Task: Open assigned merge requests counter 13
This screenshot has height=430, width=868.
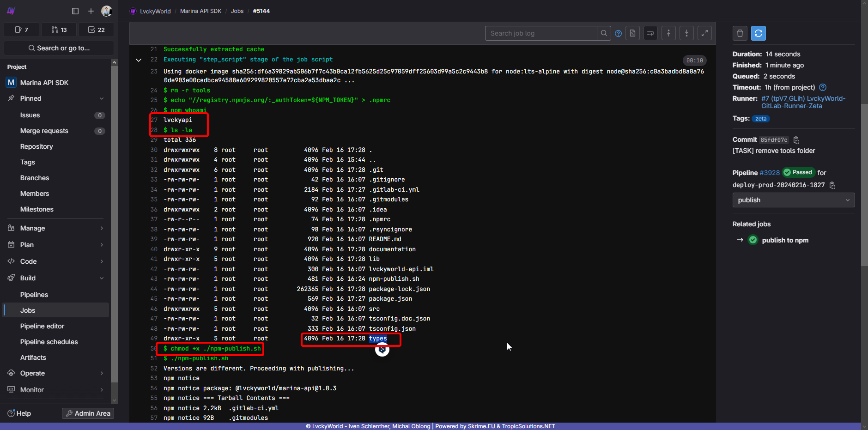Action: pos(59,30)
